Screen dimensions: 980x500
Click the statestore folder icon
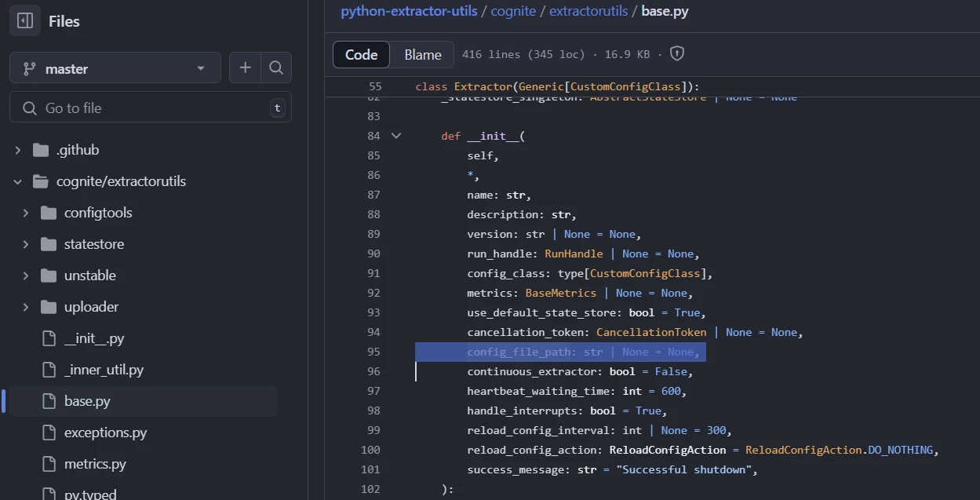49,244
